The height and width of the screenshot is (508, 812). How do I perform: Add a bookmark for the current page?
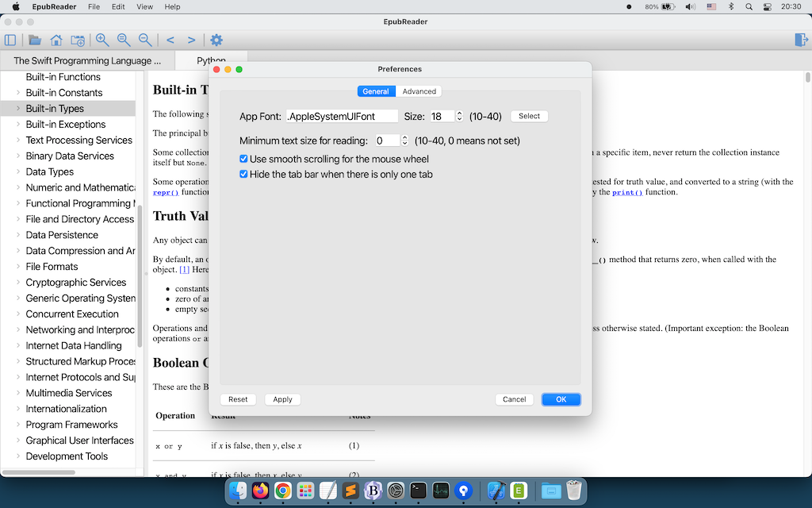[76, 40]
